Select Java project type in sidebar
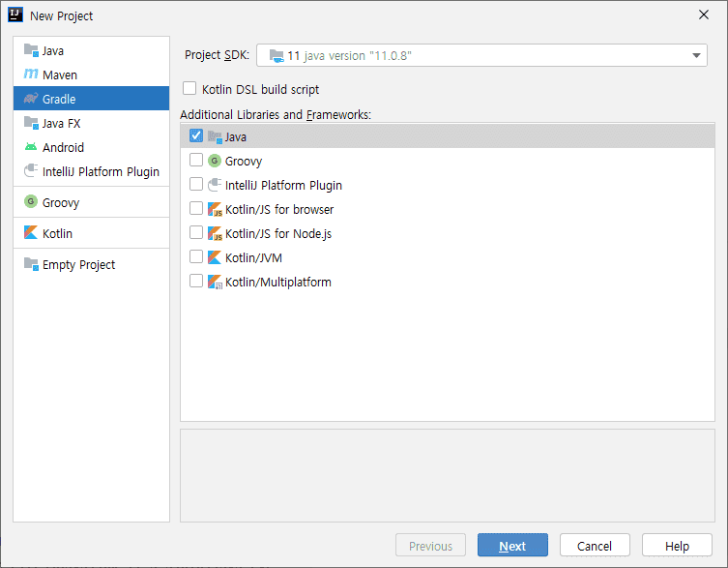 tap(53, 50)
